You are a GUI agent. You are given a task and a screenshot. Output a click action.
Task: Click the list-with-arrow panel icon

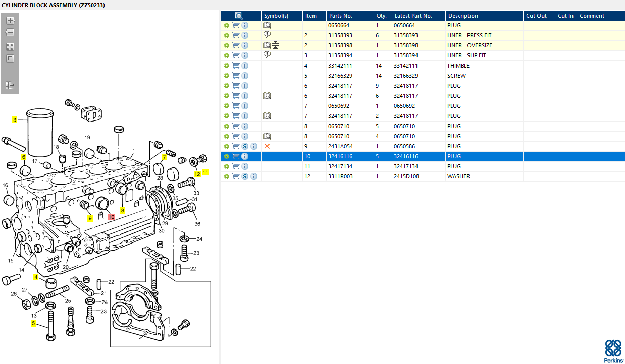(10, 85)
